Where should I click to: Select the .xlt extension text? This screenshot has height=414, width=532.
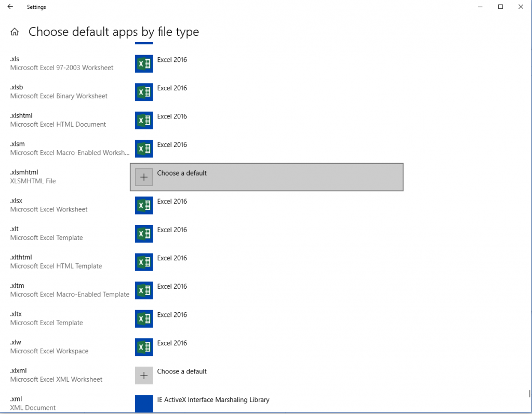pyautogui.click(x=14, y=229)
